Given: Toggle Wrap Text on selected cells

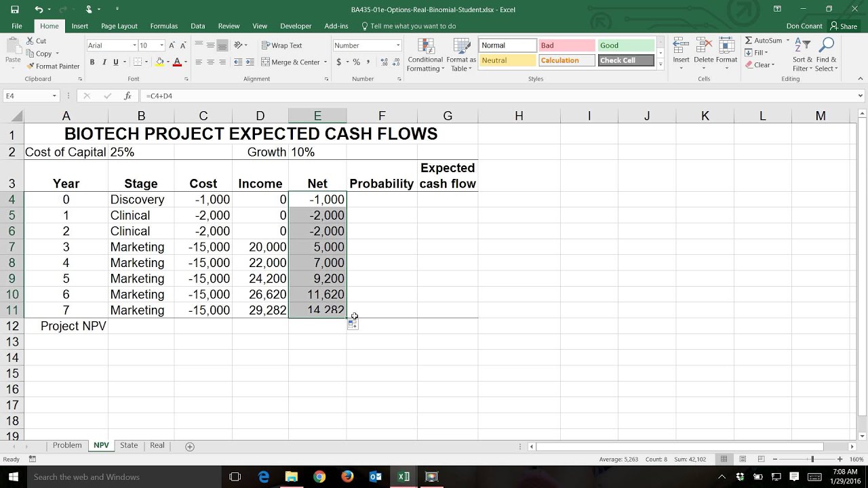Looking at the screenshot, I should pos(281,45).
